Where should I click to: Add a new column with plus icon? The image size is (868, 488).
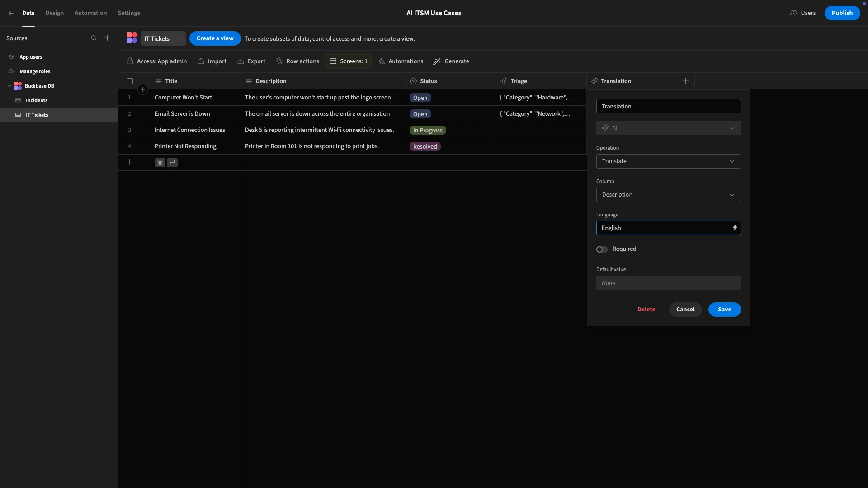click(x=686, y=81)
